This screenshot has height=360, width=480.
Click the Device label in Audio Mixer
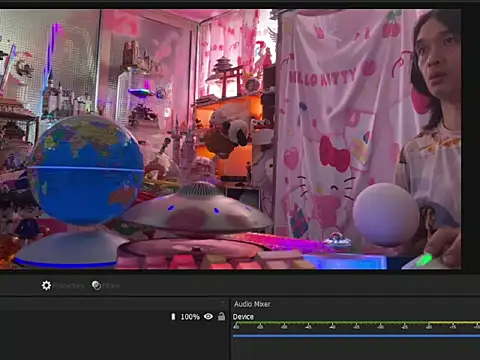[x=243, y=317]
